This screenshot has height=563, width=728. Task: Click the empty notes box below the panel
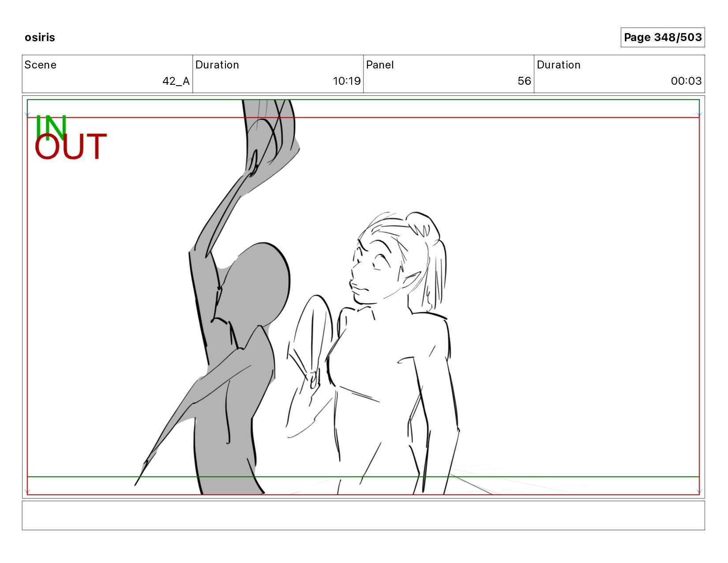363,515
